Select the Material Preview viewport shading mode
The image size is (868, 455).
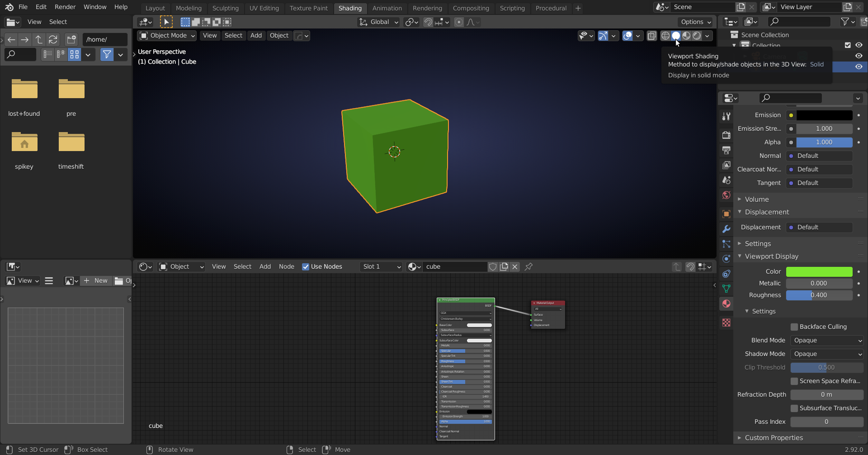tap(687, 36)
